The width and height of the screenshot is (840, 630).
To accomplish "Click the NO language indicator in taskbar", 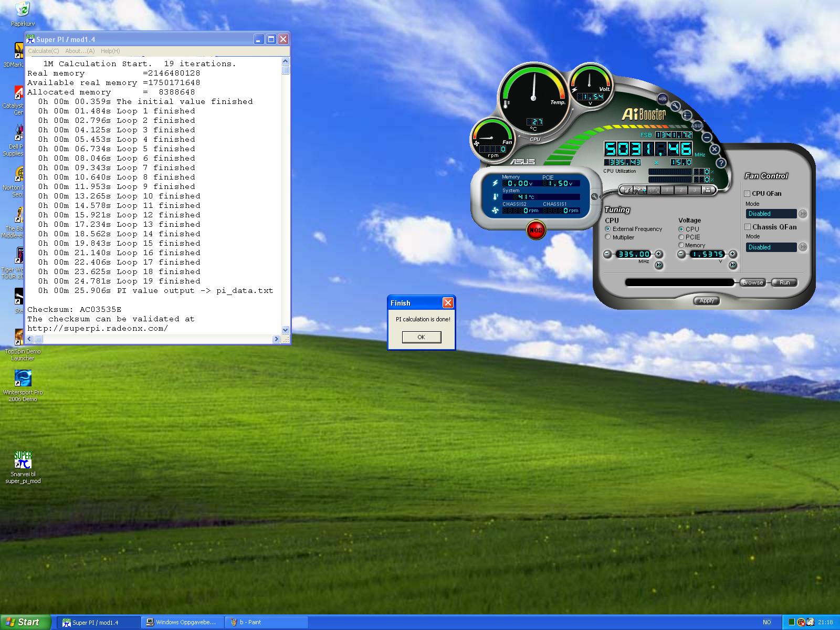I will coord(766,623).
